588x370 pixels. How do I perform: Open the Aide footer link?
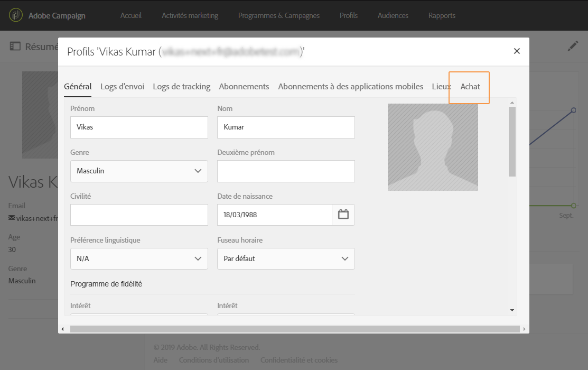pyautogui.click(x=161, y=360)
